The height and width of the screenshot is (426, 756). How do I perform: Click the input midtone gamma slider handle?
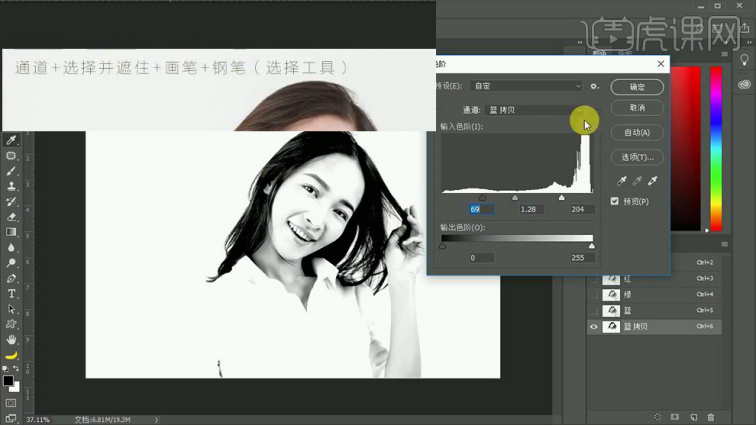[x=515, y=198]
